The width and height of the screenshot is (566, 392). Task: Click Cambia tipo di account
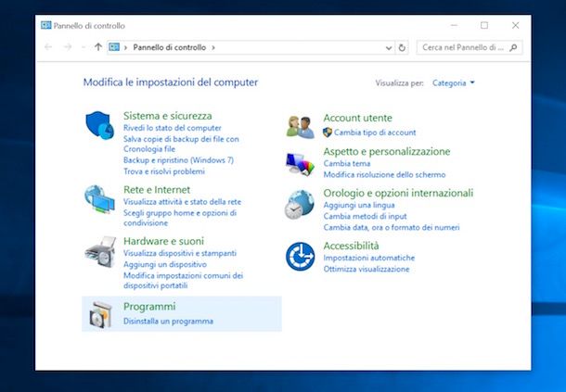pos(375,133)
